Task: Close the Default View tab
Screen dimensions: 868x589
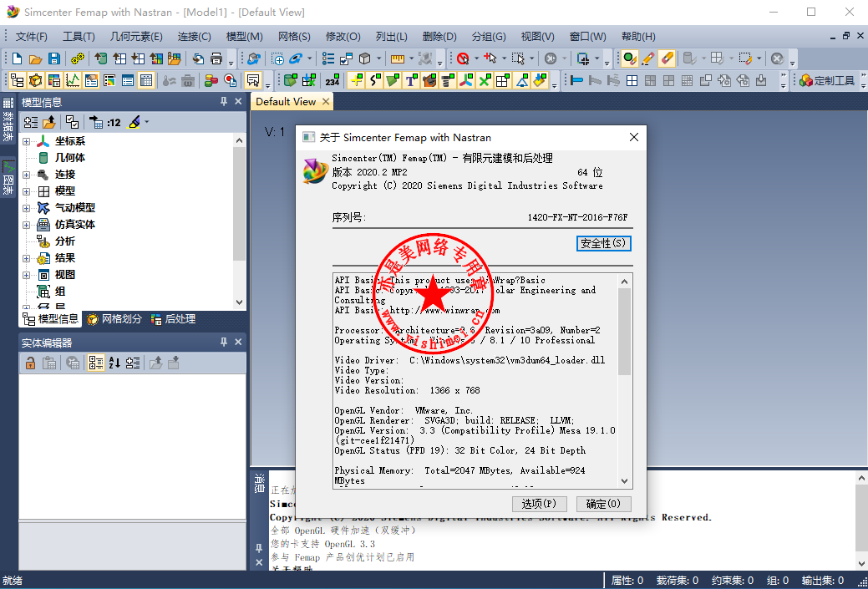Action: pyautogui.click(x=326, y=101)
